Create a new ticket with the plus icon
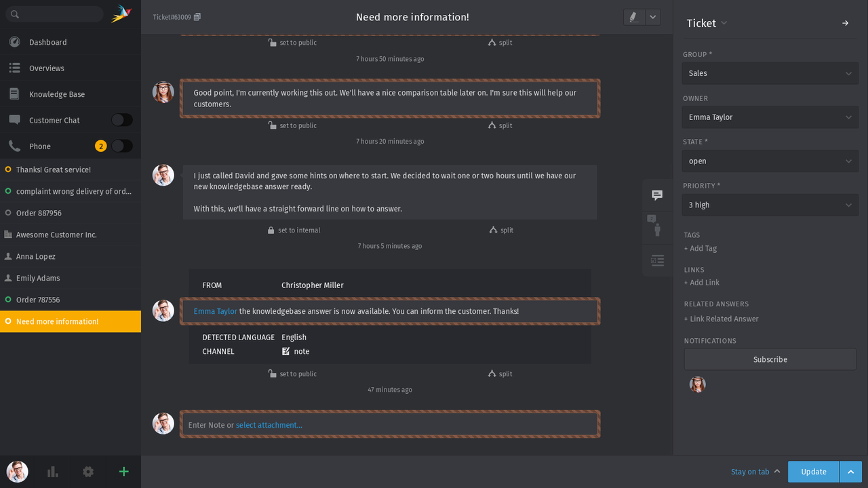The image size is (868, 488). pos(123,472)
